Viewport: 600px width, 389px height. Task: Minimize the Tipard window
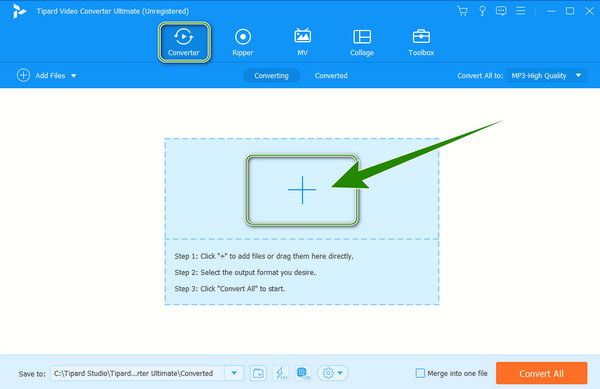pos(551,11)
